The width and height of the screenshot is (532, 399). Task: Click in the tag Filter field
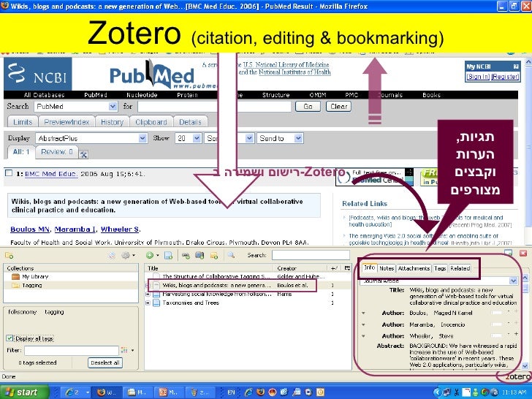point(72,351)
